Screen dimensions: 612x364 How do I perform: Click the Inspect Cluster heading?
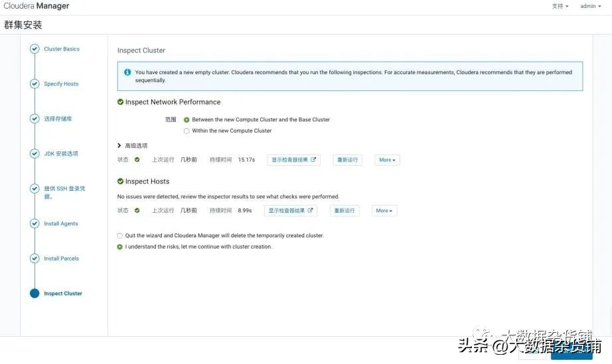[x=141, y=50]
